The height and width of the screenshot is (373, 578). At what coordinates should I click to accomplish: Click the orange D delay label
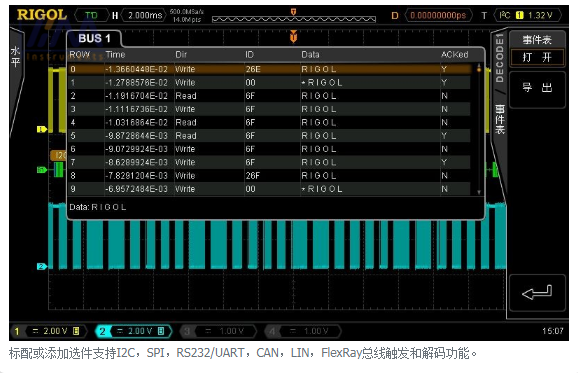pos(395,15)
